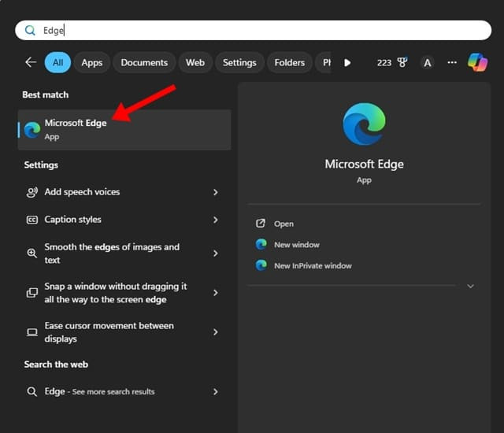The image size is (504, 433).
Task: Expand more actions with the down chevron
Action: tap(471, 286)
